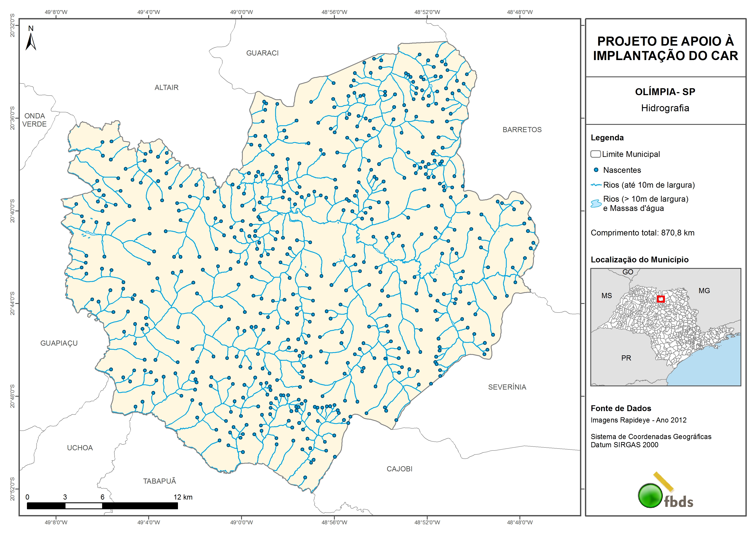This screenshot has height=534, width=756.
Task: Click the GUARACI municipality label
Action: [262, 53]
